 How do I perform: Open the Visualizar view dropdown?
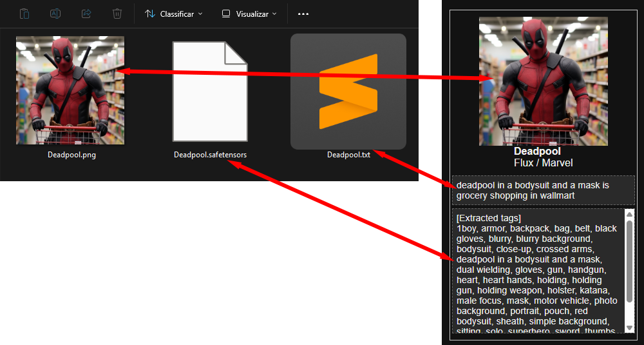[249, 14]
